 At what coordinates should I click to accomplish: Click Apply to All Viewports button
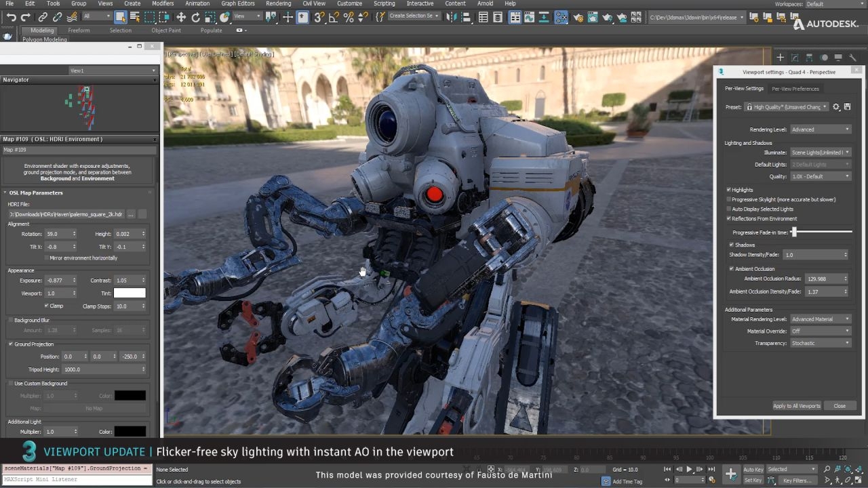click(796, 405)
